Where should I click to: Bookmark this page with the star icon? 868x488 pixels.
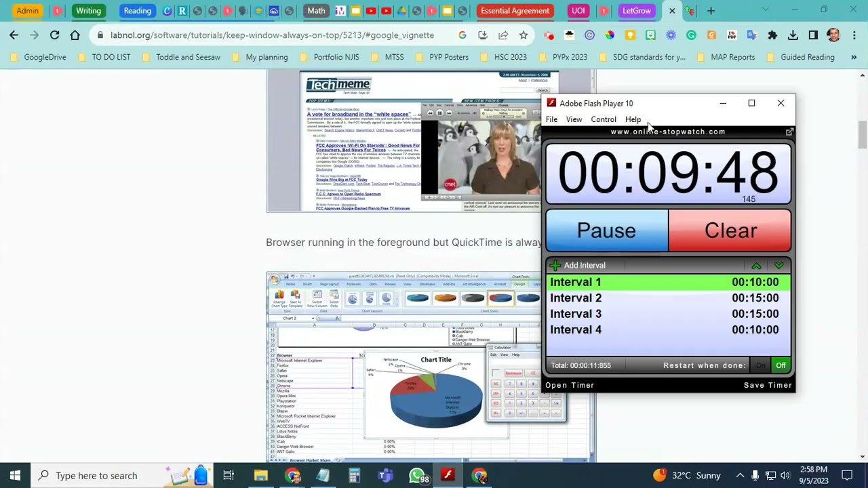click(x=524, y=35)
